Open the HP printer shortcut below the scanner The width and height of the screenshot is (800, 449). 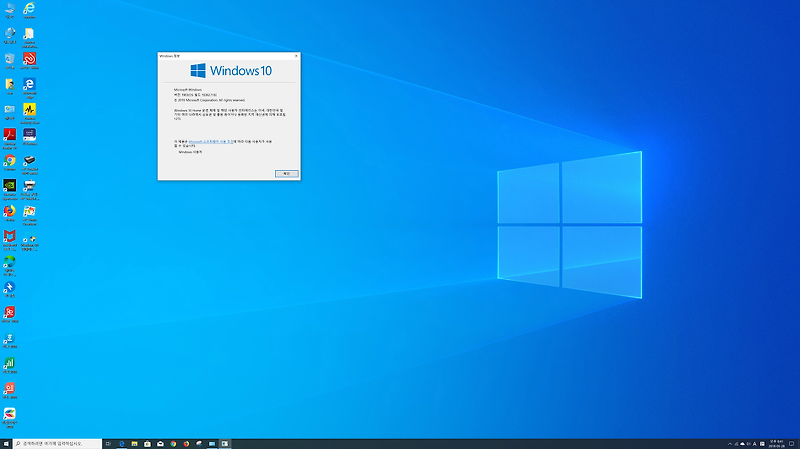point(30,189)
